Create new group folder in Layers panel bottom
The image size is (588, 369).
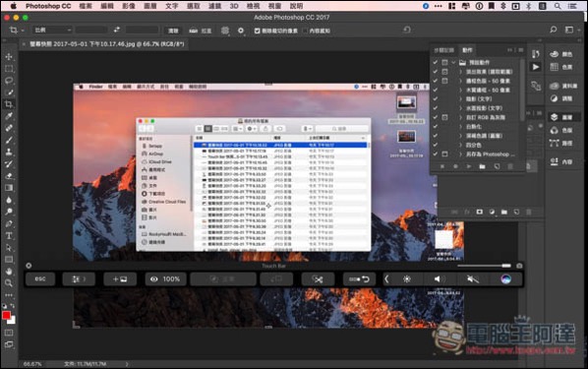(x=504, y=213)
